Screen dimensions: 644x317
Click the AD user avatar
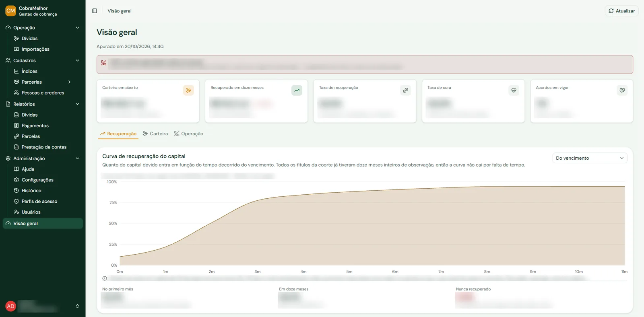(x=10, y=306)
